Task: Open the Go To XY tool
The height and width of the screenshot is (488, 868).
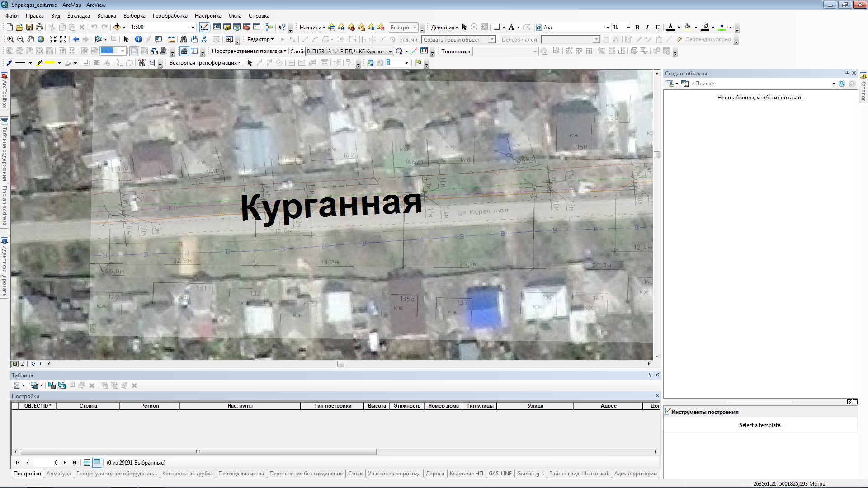Action: (x=204, y=39)
